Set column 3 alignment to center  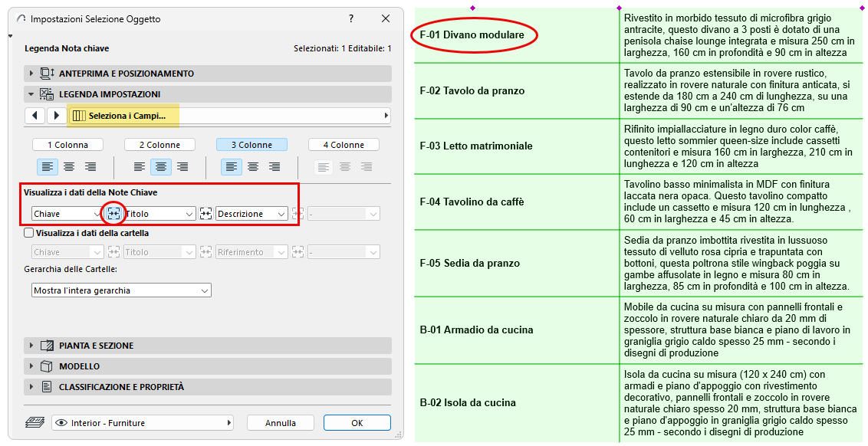click(253, 166)
